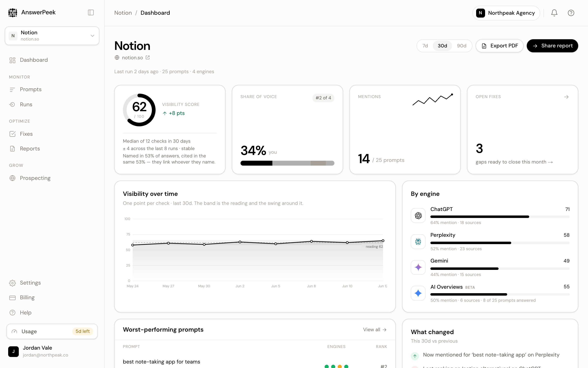Select the 7d time range
This screenshot has width=588, height=368.
tap(425, 46)
